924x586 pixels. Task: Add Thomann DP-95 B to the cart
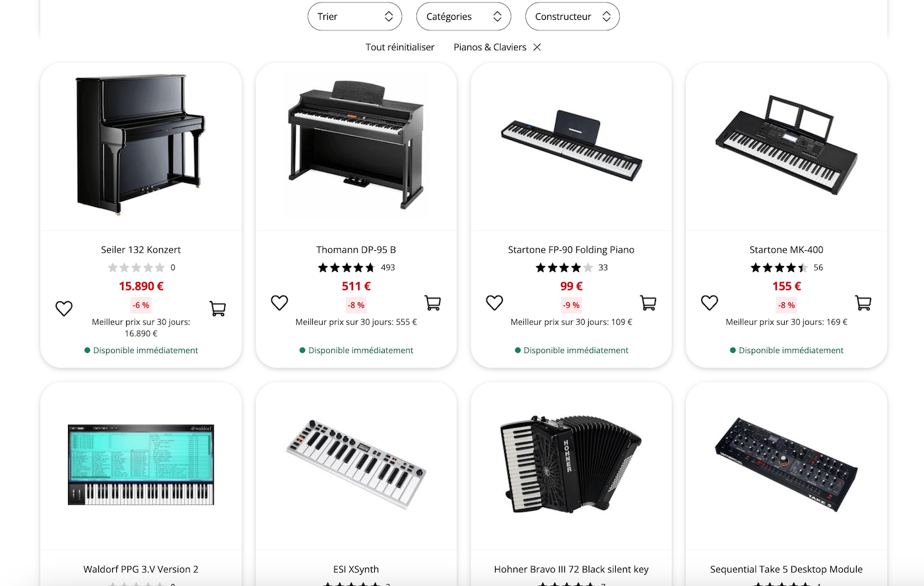click(433, 302)
